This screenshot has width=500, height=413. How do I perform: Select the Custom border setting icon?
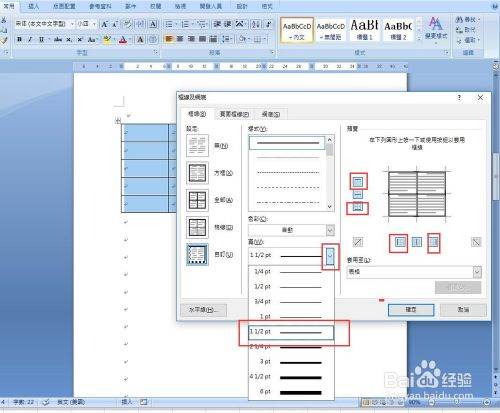tap(197, 254)
